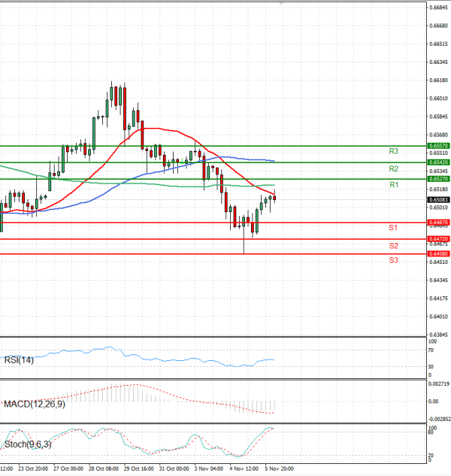Select the S2 support label

coord(393,246)
